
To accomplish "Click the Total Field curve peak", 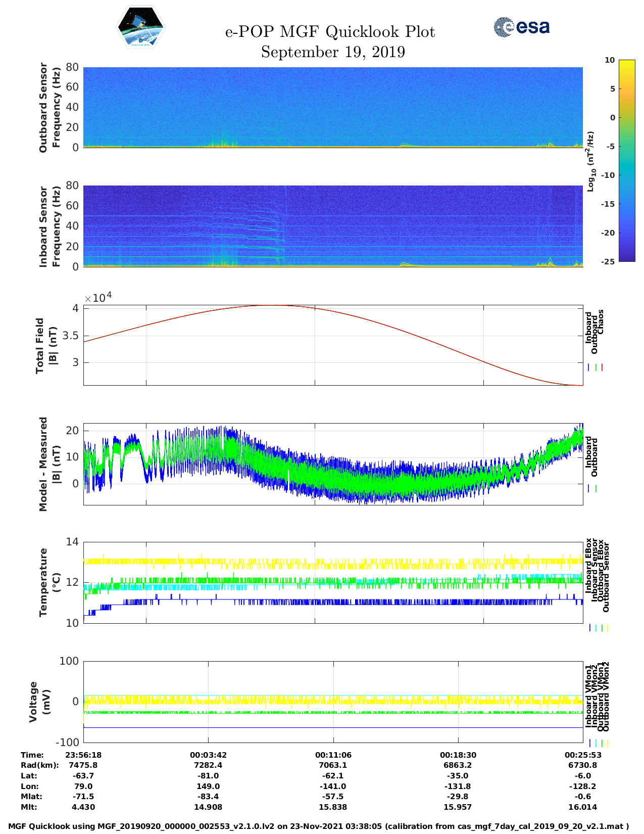I will click(270, 305).
